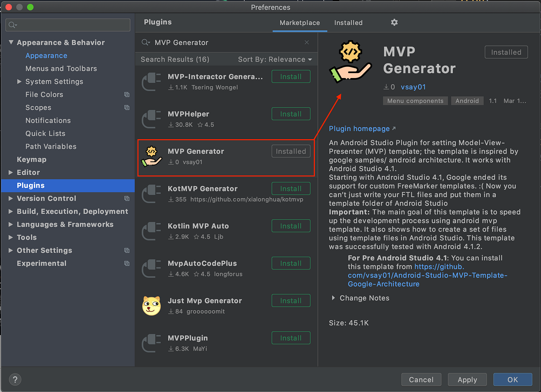The height and width of the screenshot is (392, 541).
Task: Open Quick Lists settings
Action: tap(45, 134)
